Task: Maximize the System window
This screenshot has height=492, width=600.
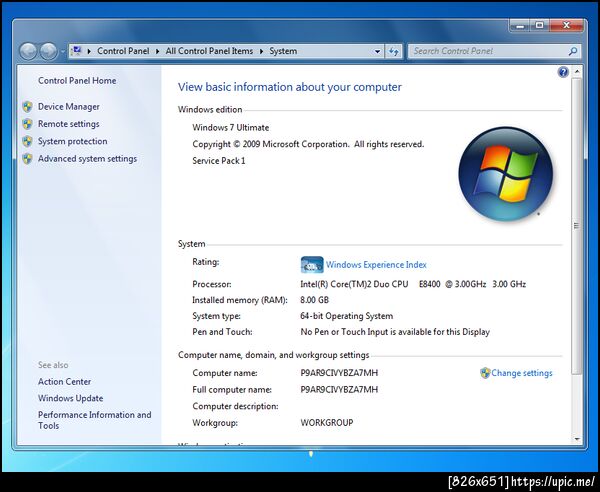Action: (540, 26)
